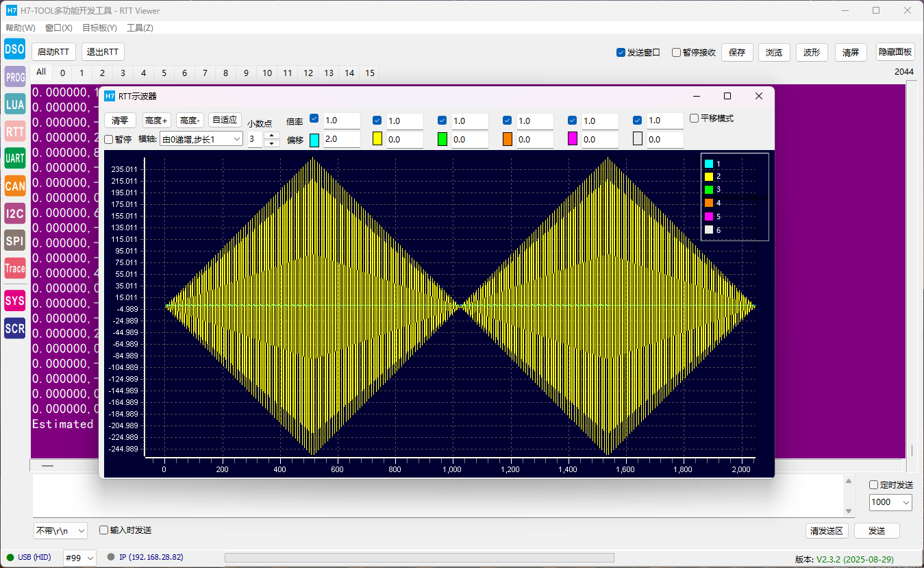Screen dimensions: 924x568
Task: Switch to channel tab 5
Action: click(164, 73)
